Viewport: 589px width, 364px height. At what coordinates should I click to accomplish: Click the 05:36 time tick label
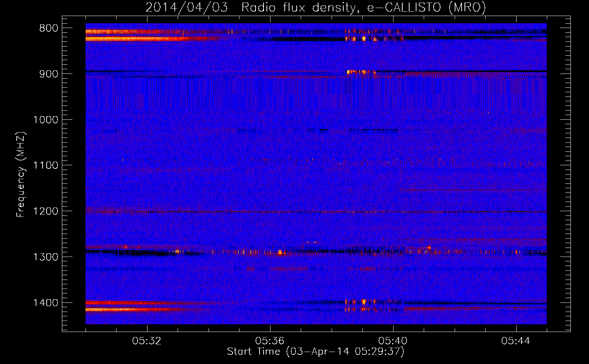coord(270,341)
